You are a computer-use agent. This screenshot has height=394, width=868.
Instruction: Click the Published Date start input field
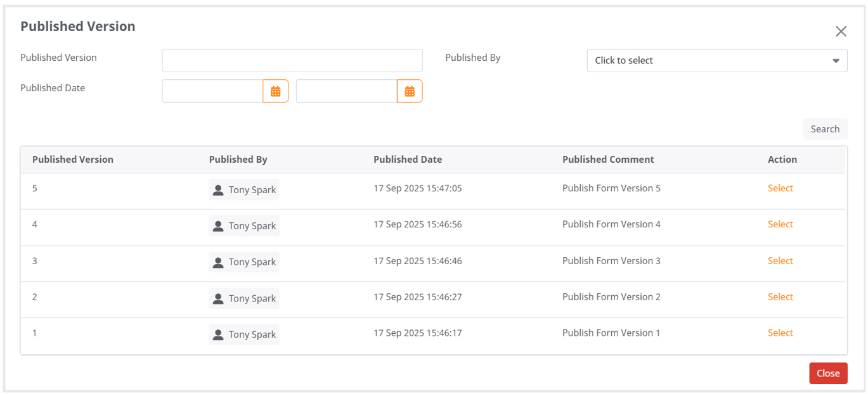[x=212, y=91]
